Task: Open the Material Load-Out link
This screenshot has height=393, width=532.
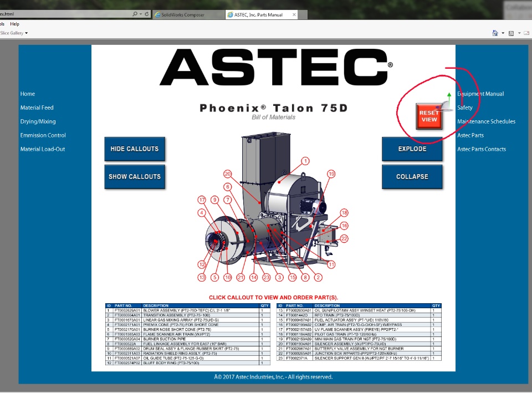Action: coord(43,149)
